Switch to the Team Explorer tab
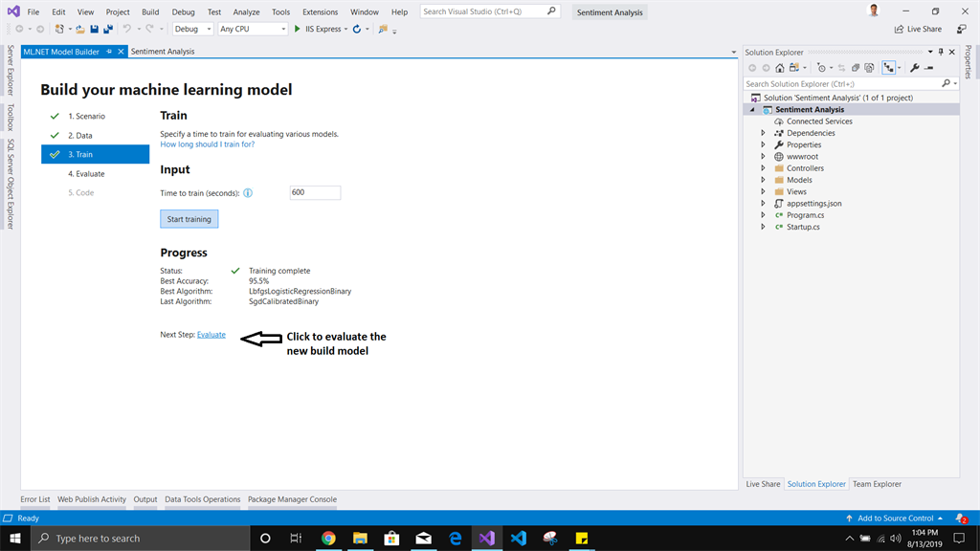 tap(877, 484)
